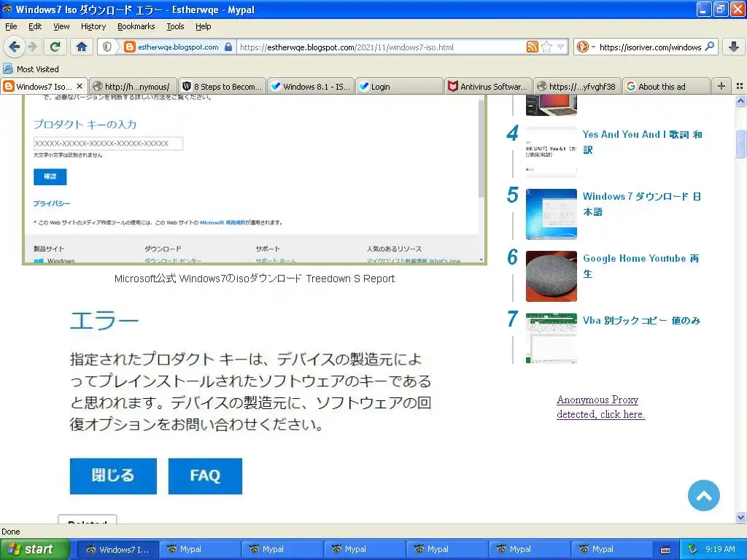
Task: Open the History menu
Action: coord(93,26)
